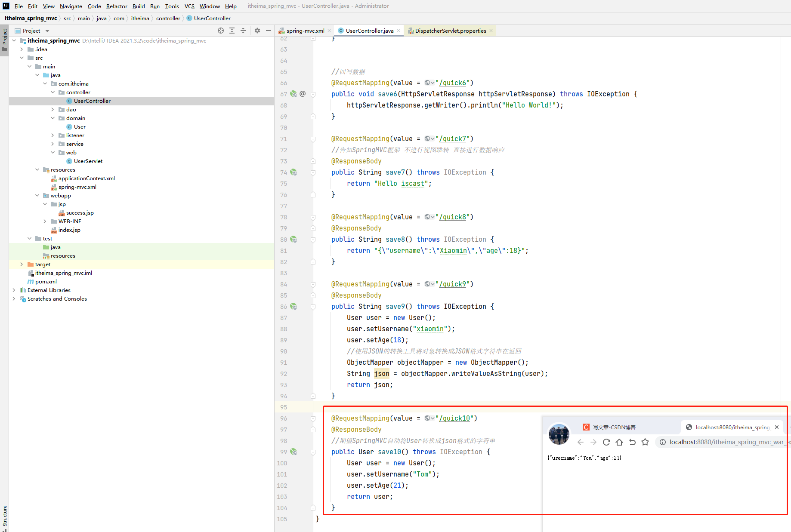This screenshot has height=532, width=791.
Task: Click browser home icon
Action: (x=619, y=442)
